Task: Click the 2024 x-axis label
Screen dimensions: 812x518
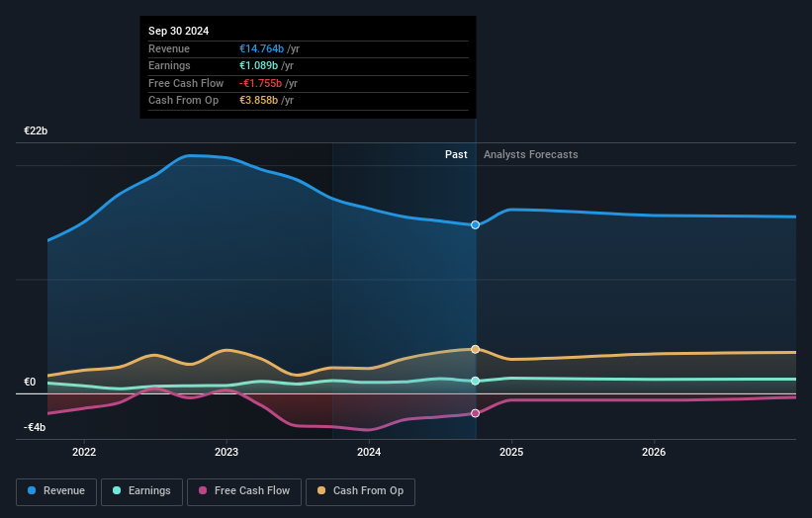Action: [369, 452]
